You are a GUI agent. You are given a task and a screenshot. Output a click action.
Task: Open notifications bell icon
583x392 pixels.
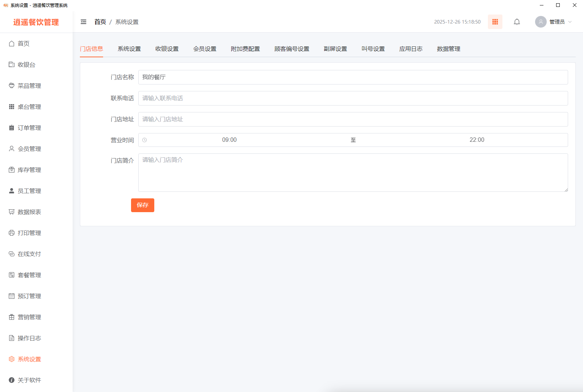click(517, 22)
